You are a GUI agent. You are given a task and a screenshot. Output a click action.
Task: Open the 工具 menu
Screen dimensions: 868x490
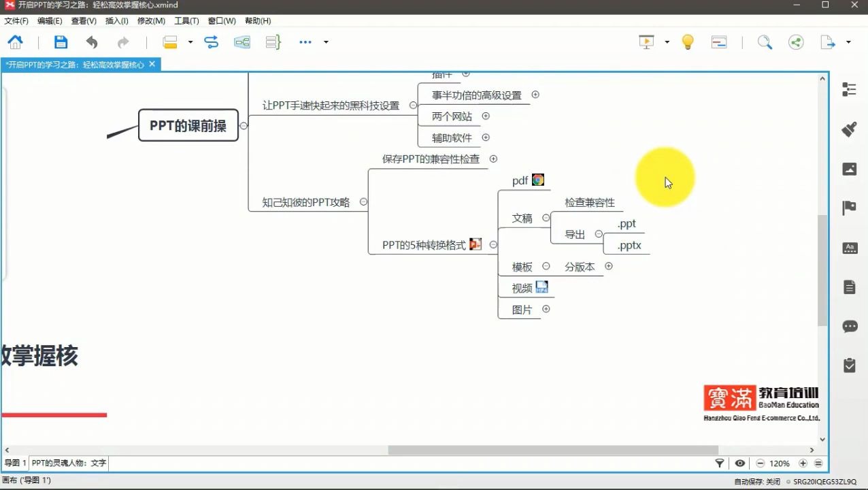click(x=186, y=20)
